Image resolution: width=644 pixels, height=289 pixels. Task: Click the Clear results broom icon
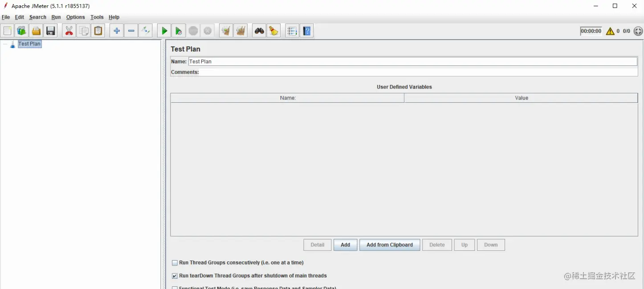[x=226, y=31]
